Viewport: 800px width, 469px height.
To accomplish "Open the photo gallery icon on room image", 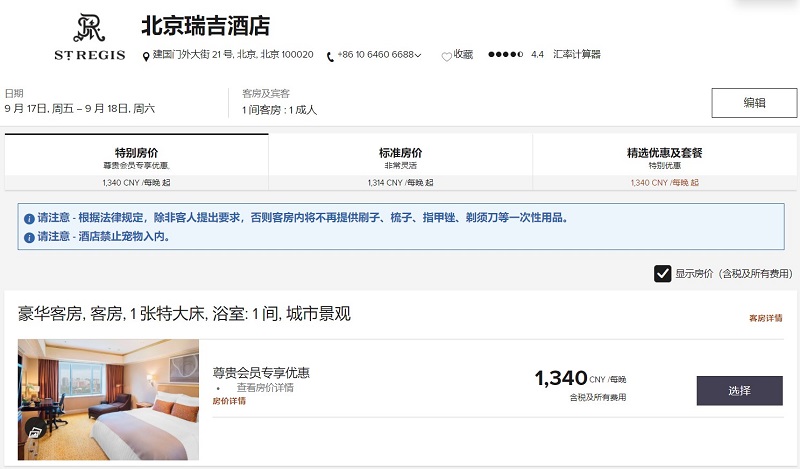I will pyautogui.click(x=35, y=431).
